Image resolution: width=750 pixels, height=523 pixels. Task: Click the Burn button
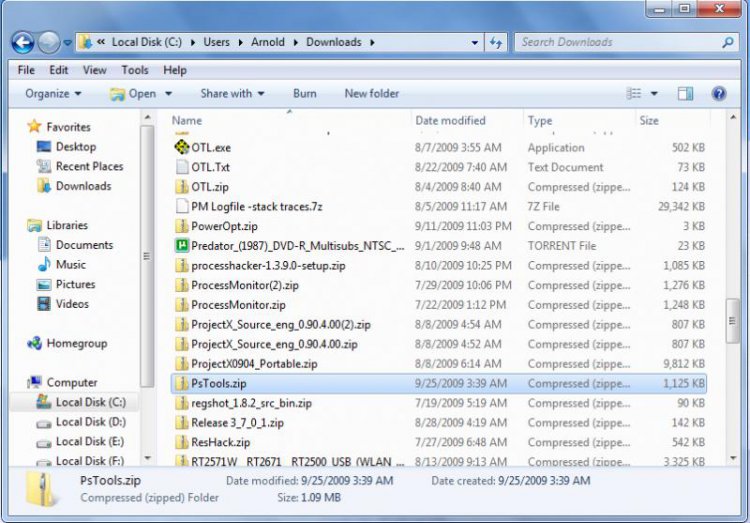tap(305, 94)
